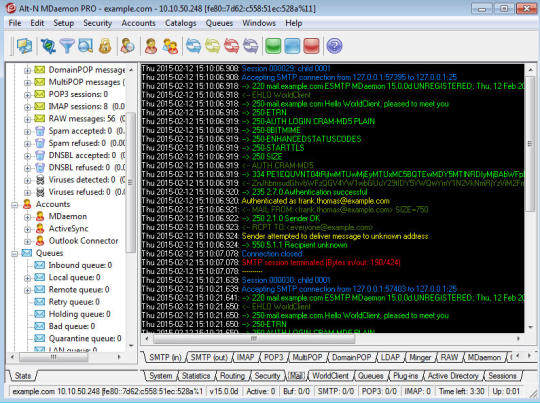This screenshot has width=540, height=403.
Task: Click the skull icon beside Viruses detected
Action: point(40,180)
